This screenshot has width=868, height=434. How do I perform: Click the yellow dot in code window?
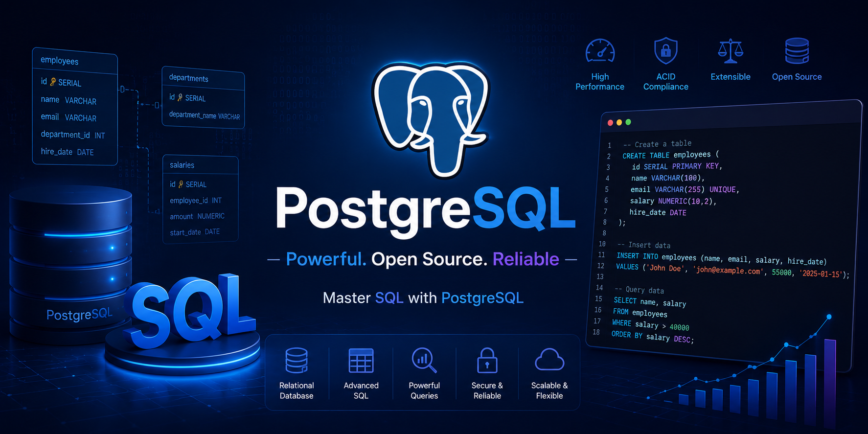tap(619, 122)
